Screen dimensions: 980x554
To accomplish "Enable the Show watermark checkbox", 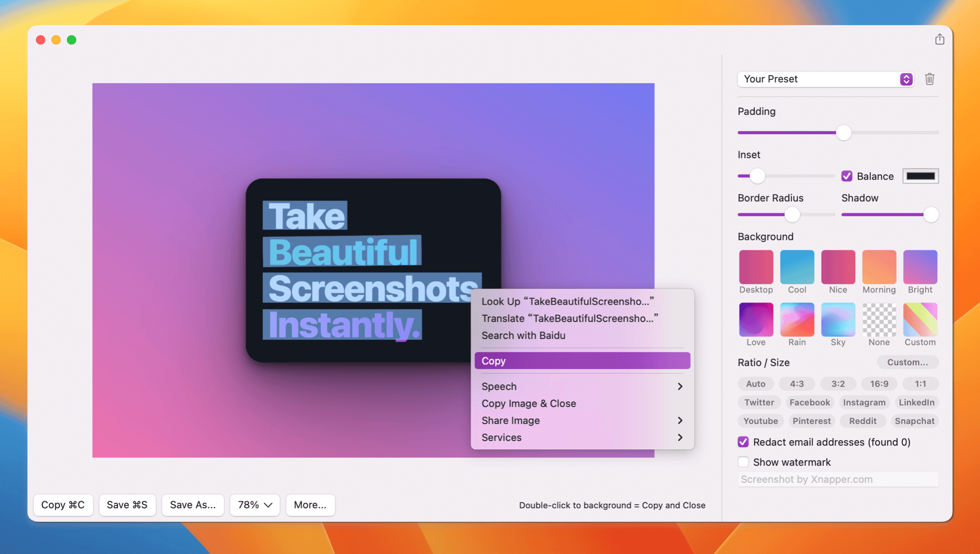I will coord(743,462).
